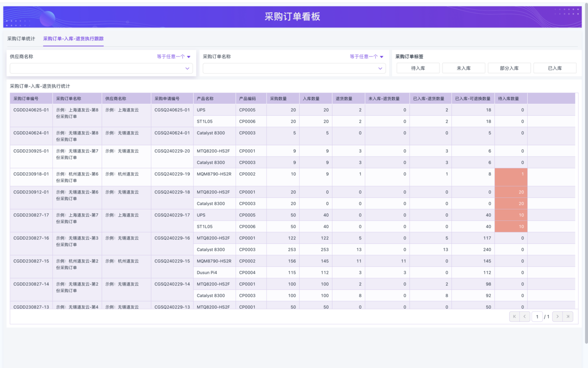Jump to the last page in pagination

pos(568,316)
